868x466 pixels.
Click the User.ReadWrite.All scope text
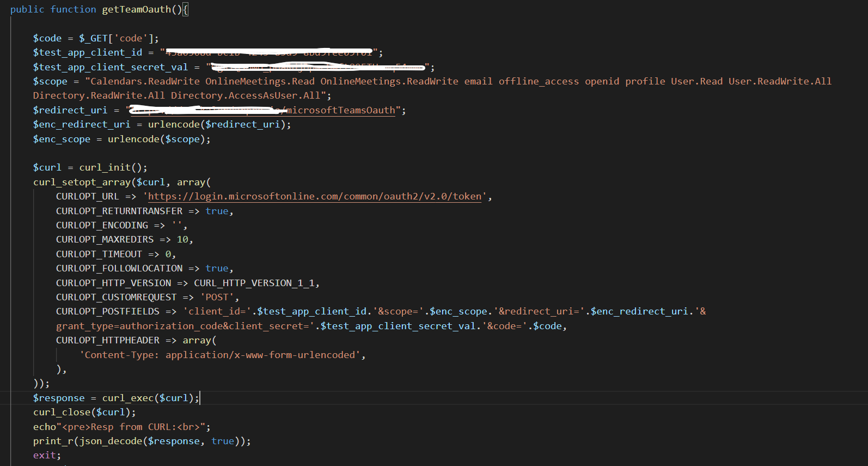[780, 81]
